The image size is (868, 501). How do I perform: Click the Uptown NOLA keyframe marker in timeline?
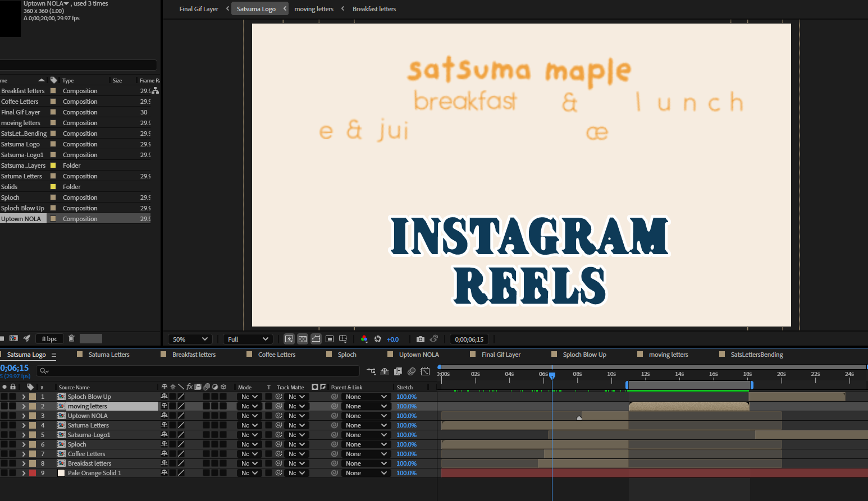click(x=579, y=417)
